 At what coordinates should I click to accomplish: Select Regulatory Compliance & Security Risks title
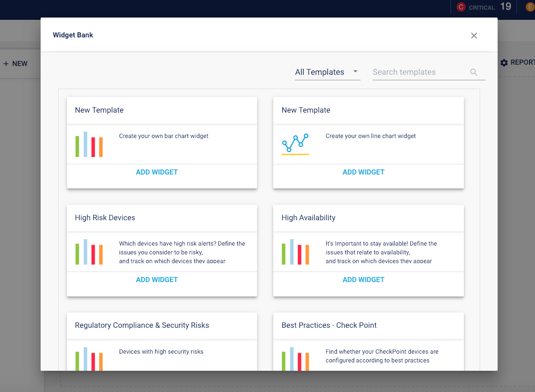click(x=142, y=326)
